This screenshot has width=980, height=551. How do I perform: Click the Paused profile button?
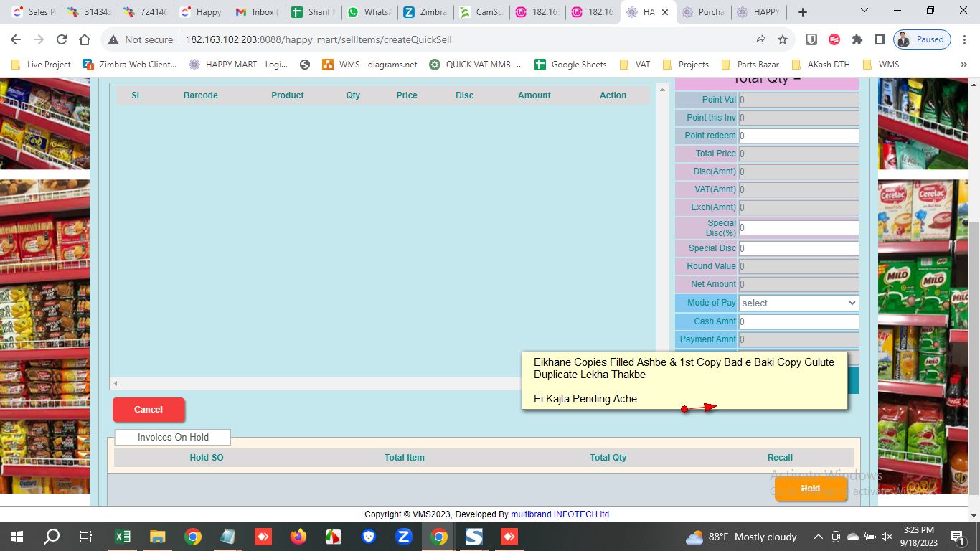923,39
